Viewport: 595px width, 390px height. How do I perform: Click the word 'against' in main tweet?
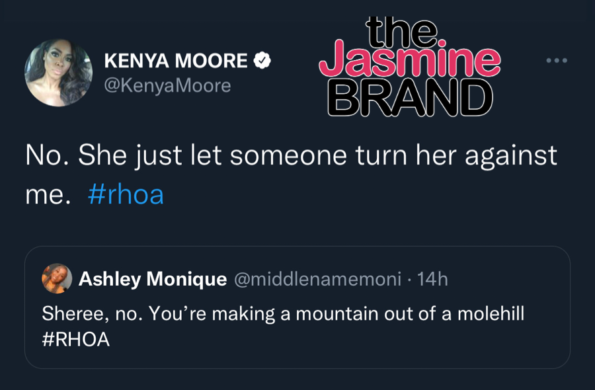(x=511, y=156)
